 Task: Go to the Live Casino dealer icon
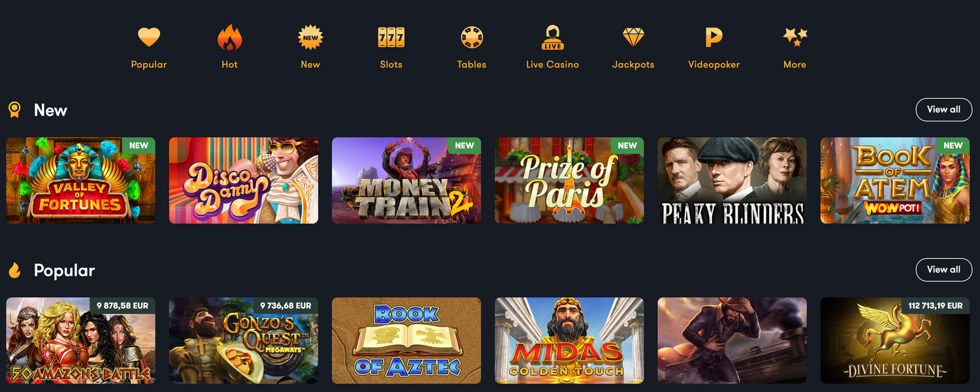[553, 38]
